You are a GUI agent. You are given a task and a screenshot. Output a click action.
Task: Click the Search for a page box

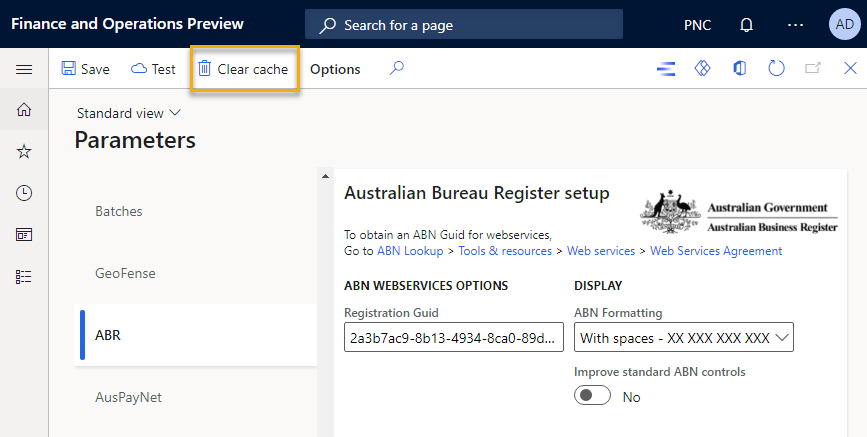pyautogui.click(x=464, y=24)
